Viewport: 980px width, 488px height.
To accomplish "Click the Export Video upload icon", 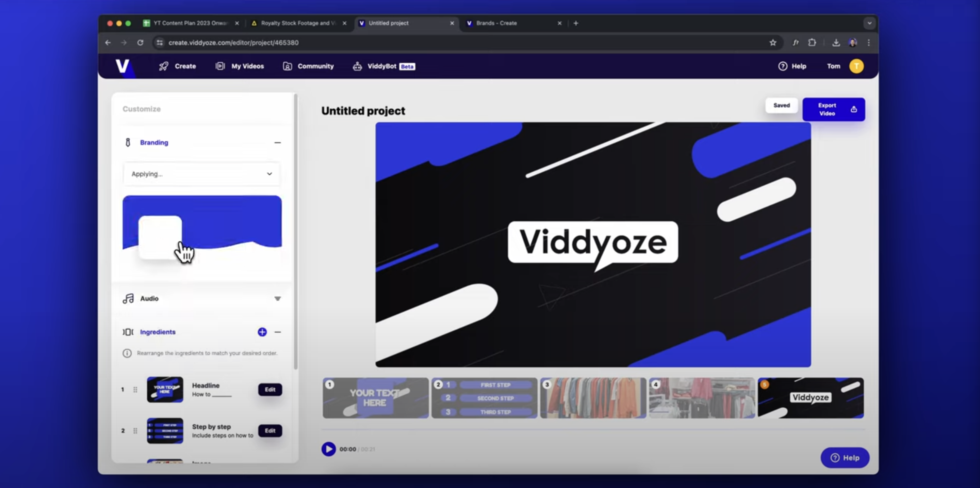I will [854, 110].
